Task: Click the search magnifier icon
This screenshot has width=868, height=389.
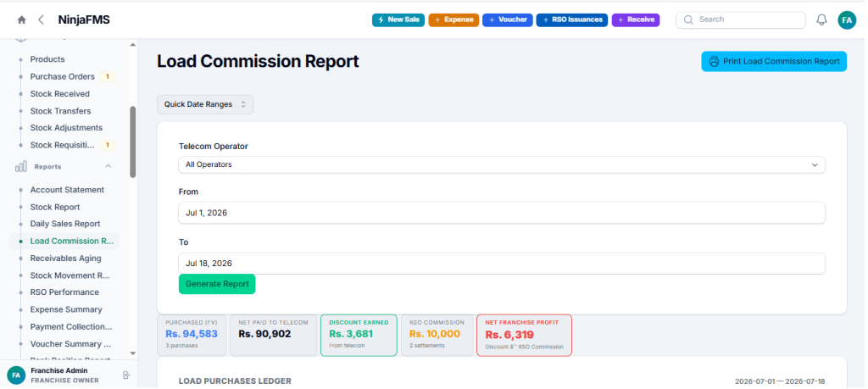Action: [x=688, y=19]
